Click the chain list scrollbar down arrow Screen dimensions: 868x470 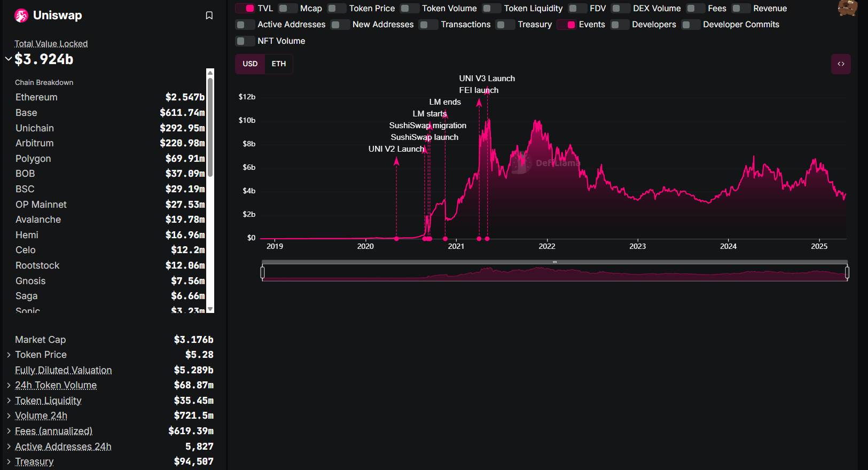point(210,309)
